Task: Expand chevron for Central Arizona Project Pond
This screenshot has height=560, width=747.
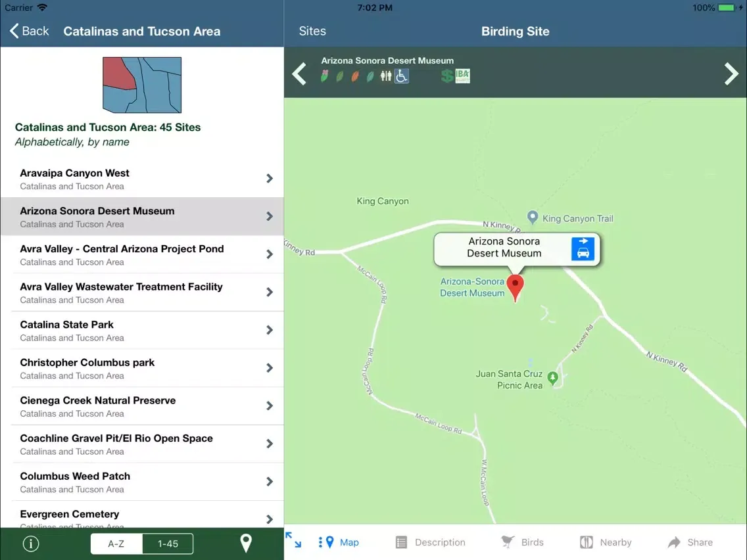Action: point(270,254)
